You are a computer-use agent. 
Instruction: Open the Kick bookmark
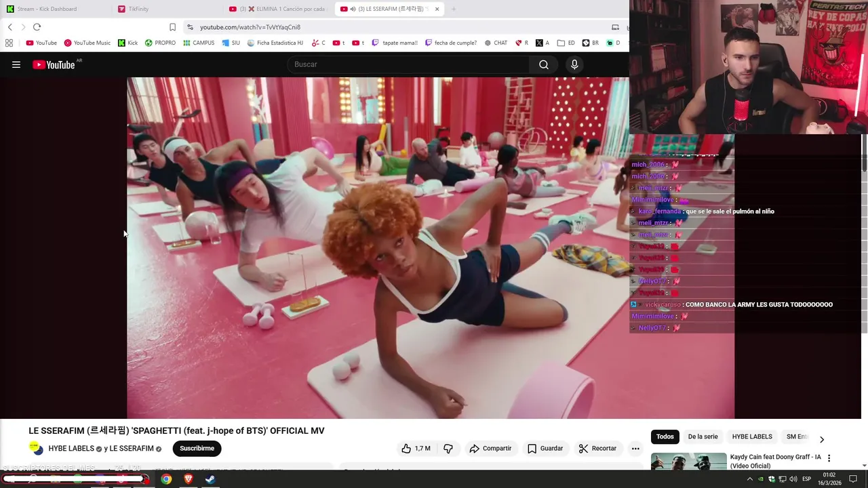[127, 43]
